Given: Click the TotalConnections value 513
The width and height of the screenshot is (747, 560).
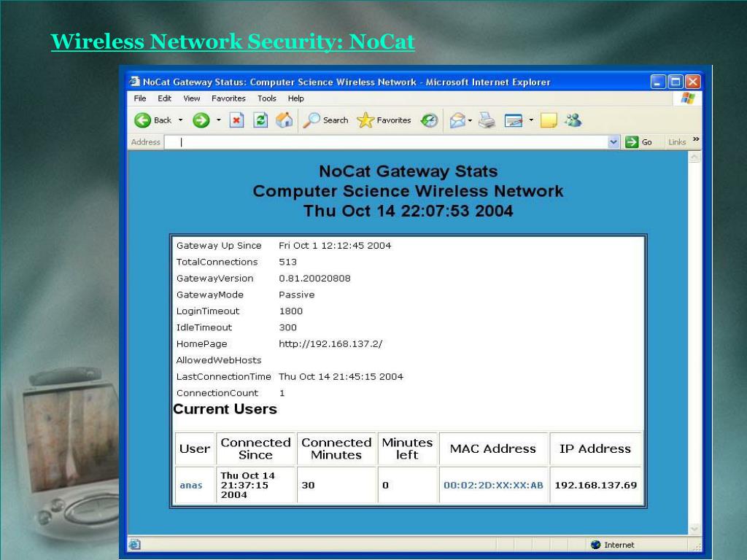Looking at the screenshot, I should [x=287, y=262].
